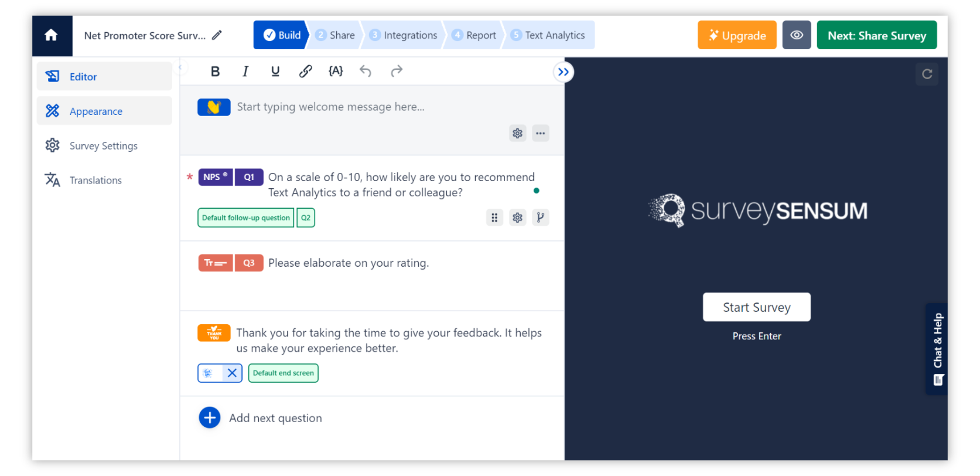This screenshot has height=476, width=980.
Task: Collapse the preview panel with double chevron
Action: (563, 72)
